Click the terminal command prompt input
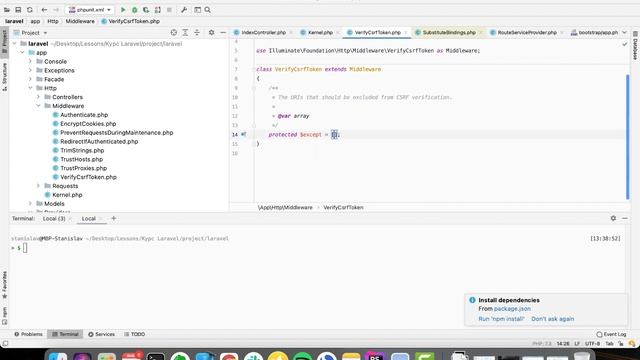 pos(25,248)
